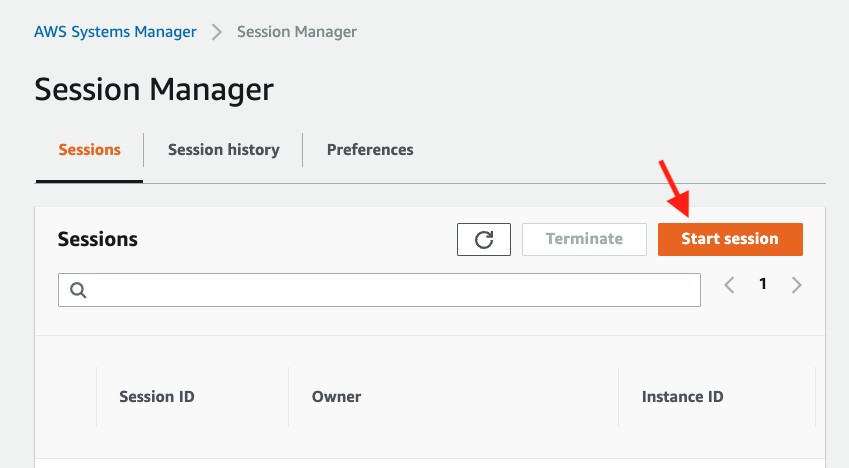The height and width of the screenshot is (468, 849).
Task: Click the Terminate button
Action: click(584, 239)
